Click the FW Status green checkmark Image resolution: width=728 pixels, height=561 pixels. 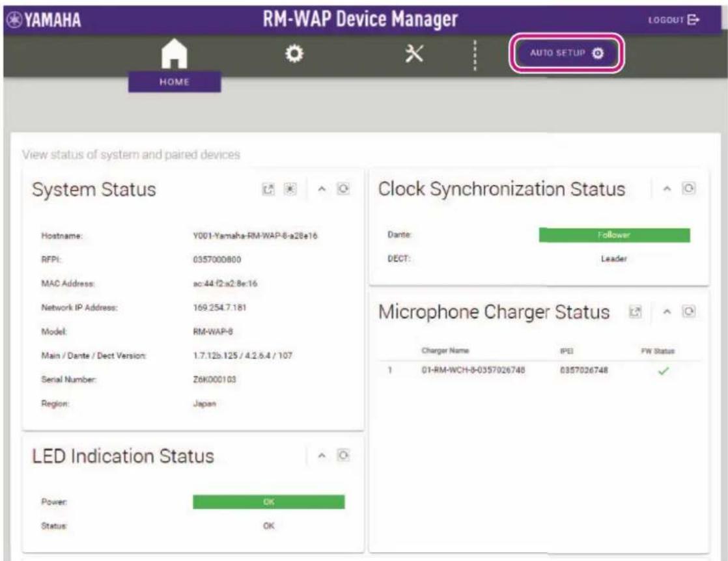pyautogui.click(x=664, y=371)
